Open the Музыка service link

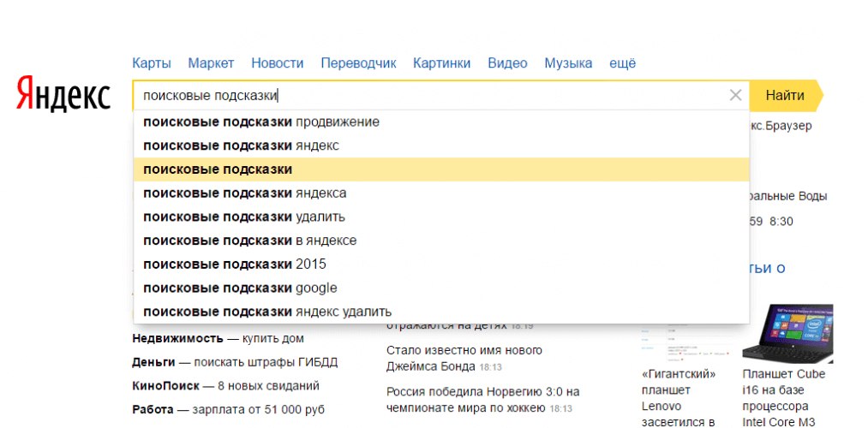(568, 63)
